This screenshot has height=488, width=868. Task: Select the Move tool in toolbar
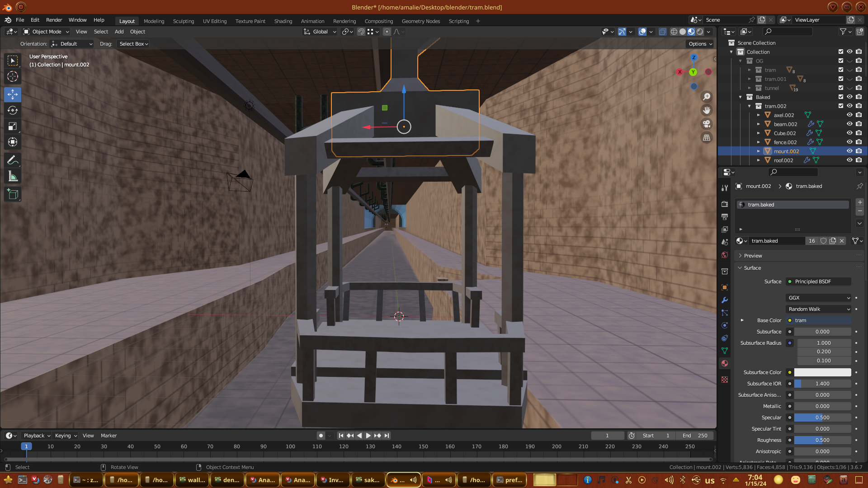pos(13,94)
